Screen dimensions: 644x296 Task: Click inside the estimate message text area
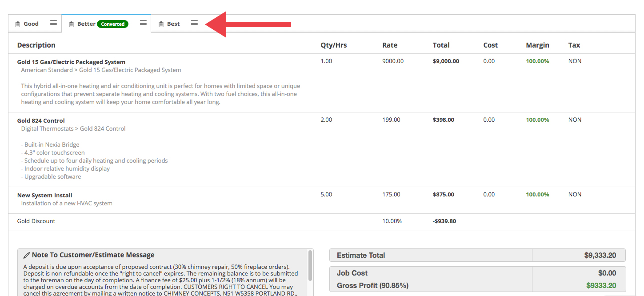[160, 278]
